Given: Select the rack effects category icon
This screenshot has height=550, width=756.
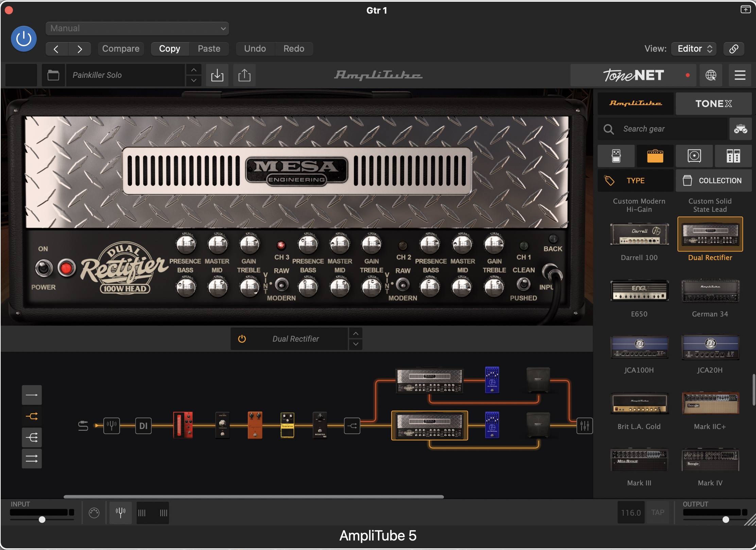Looking at the screenshot, I should [x=733, y=156].
